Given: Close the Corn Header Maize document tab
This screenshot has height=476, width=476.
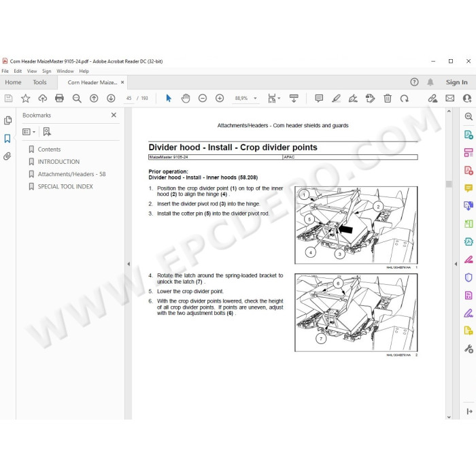Looking at the screenshot, I should click(x=122, y=82).
